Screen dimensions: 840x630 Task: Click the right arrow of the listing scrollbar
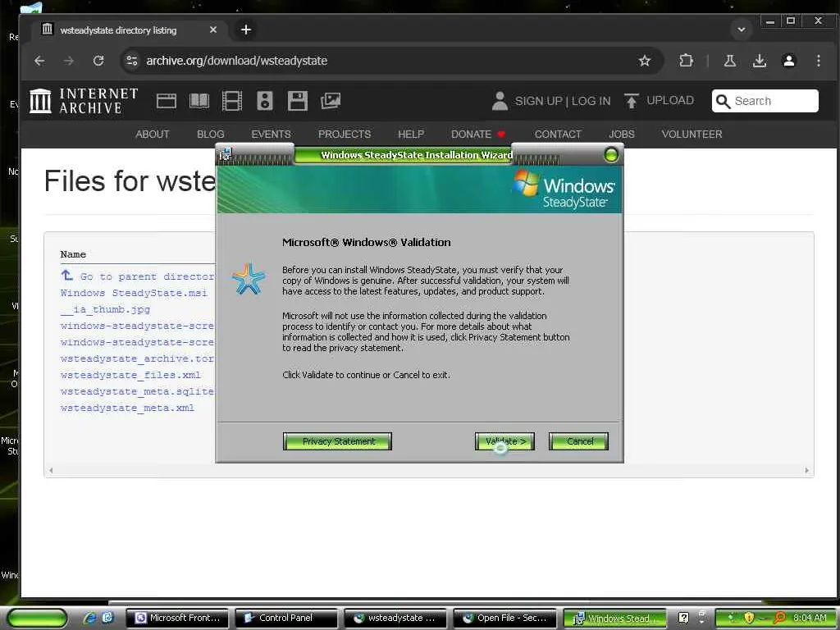(807, 470)
